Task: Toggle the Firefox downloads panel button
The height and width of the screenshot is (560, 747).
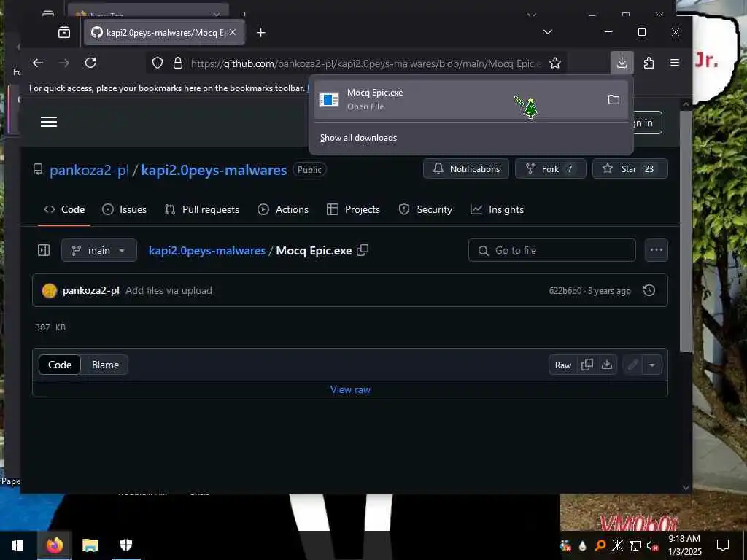Action: [622, 63]
